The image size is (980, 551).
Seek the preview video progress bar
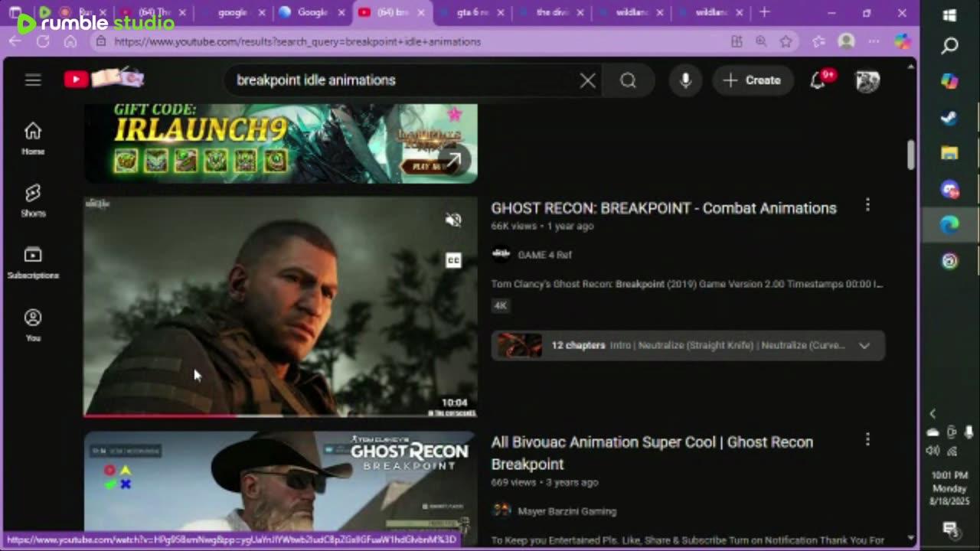[x=280, y=416]
